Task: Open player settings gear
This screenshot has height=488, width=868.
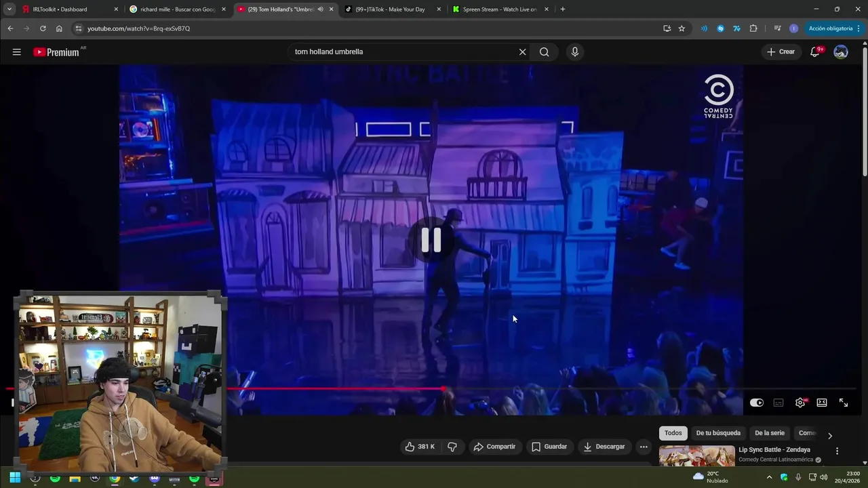Action: (x=800, y=403)
